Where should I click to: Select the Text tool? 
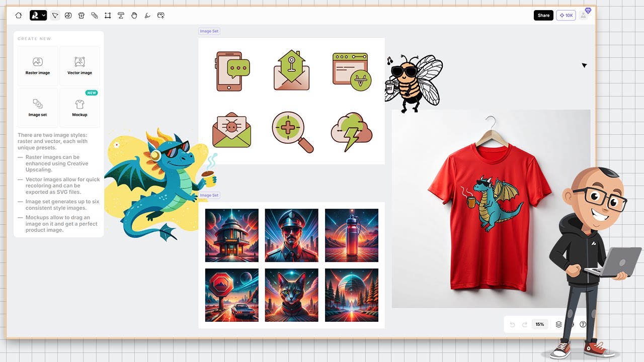click(x=121, y=16)
